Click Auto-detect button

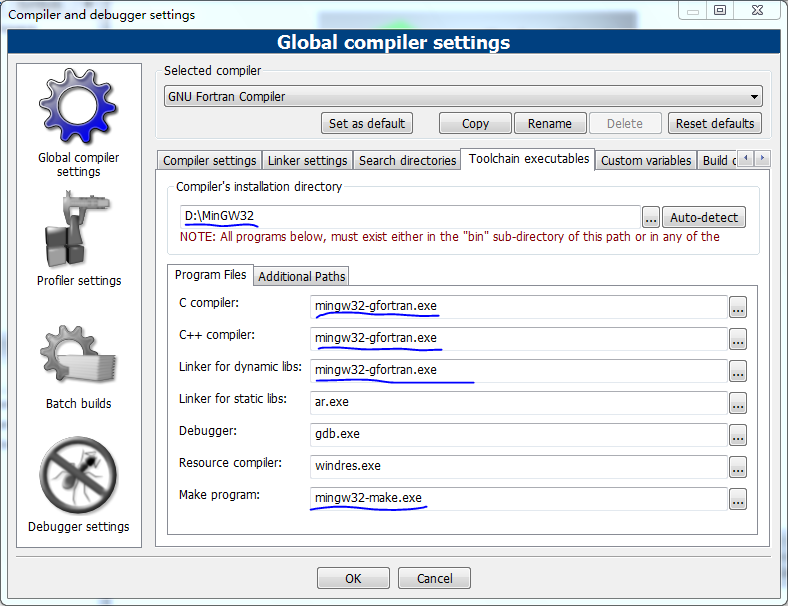click(x=704, y=218)
